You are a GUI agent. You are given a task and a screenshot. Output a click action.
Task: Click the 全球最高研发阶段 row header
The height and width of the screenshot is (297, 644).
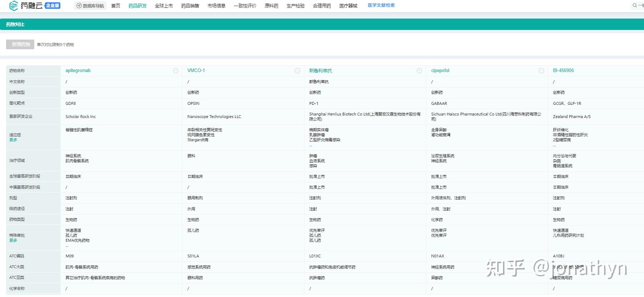coord(25,176)
